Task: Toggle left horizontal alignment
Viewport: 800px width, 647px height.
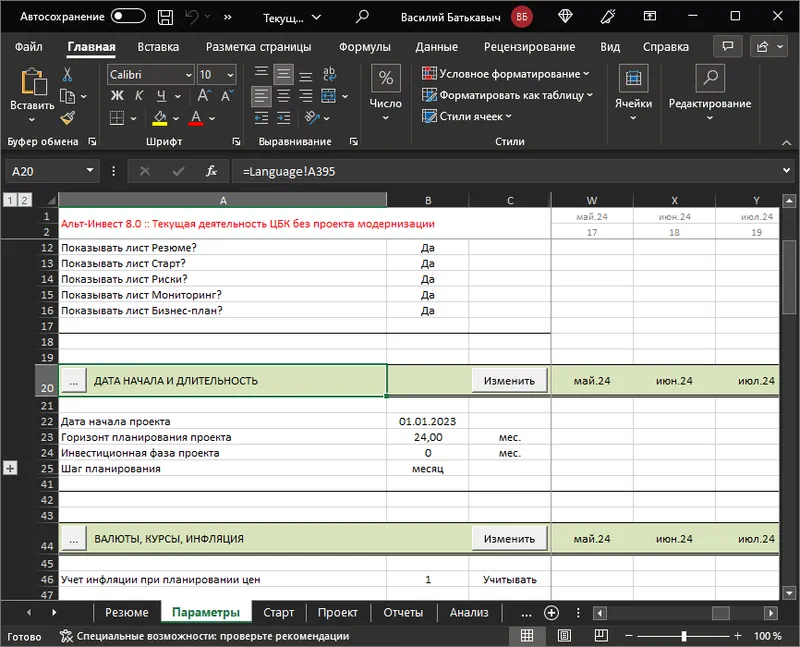Action: point(261,96)
